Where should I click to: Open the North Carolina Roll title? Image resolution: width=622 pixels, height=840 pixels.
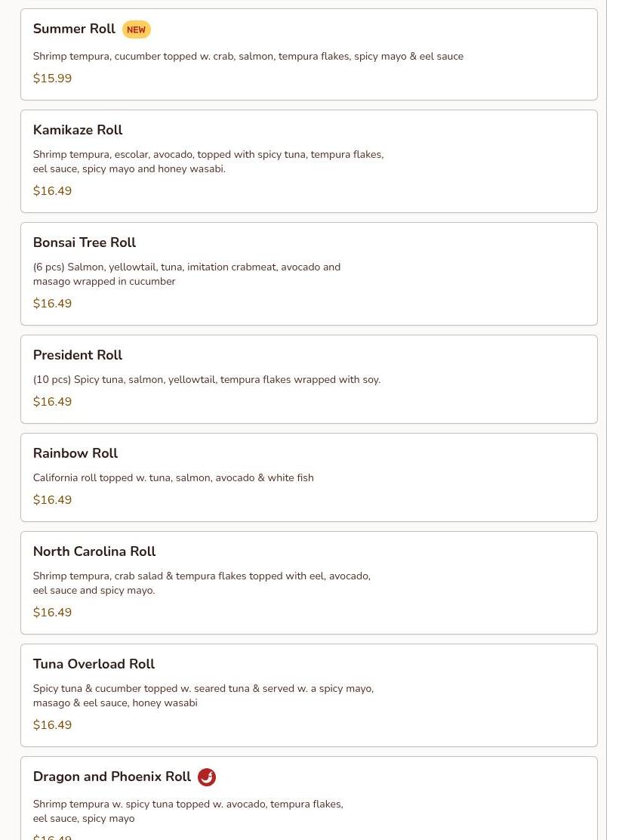tap(94, 551)
